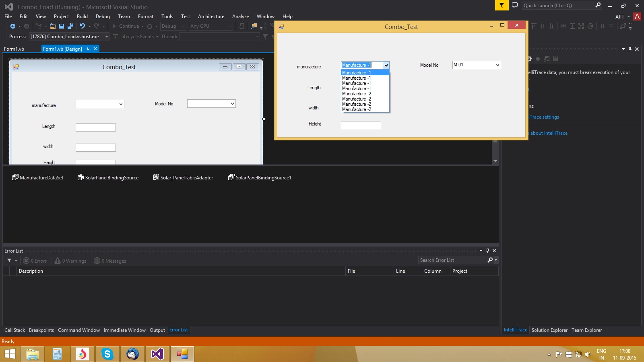Sort by the Description column header
Screen dimensions: 644x362
tap(181, 271)
